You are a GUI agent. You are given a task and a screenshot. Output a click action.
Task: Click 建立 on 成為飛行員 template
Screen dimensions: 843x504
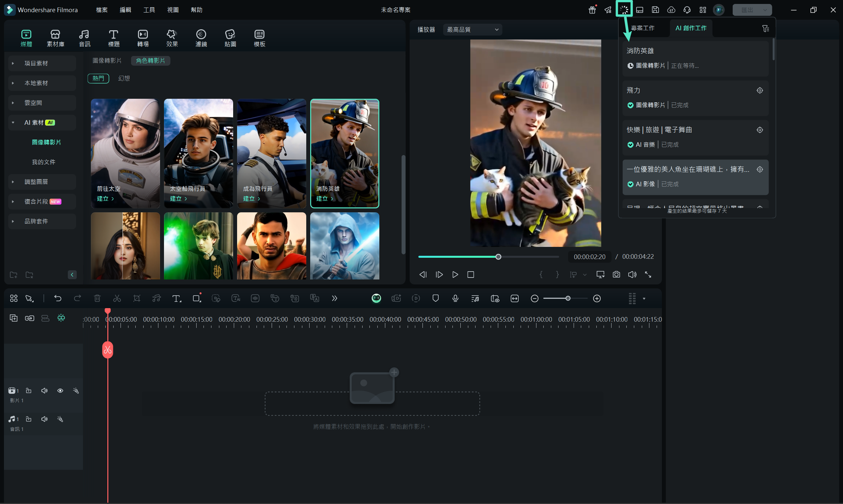(x=252, y=199)
